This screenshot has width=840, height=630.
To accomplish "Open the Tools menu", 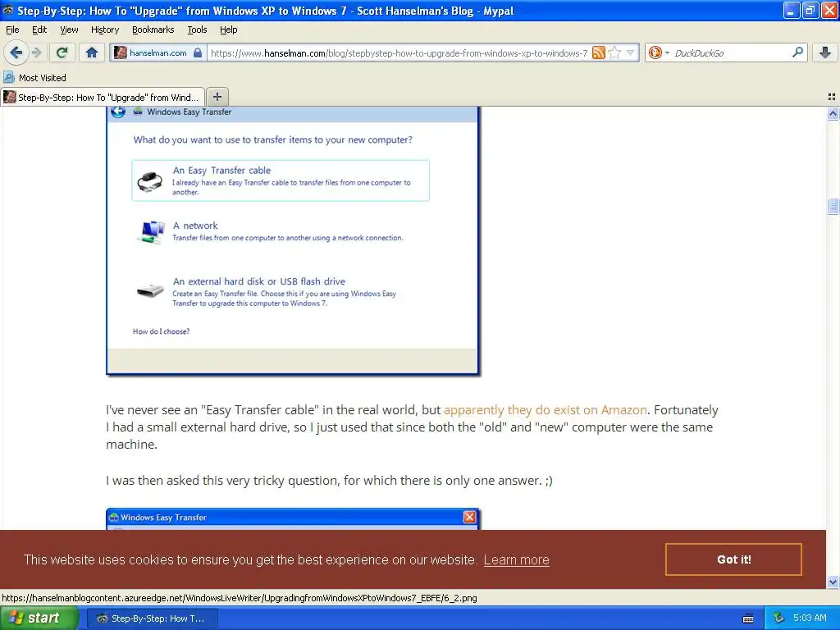I will [197, 30].
